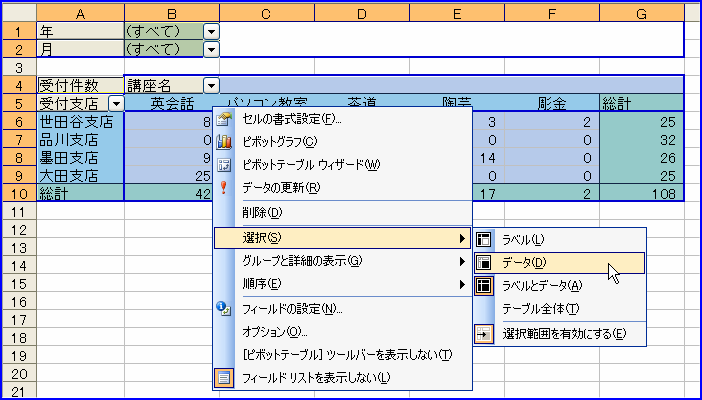This screenshot has height=400, width=702.
Task: Select column B header
Action: click(x=172, y=13)
